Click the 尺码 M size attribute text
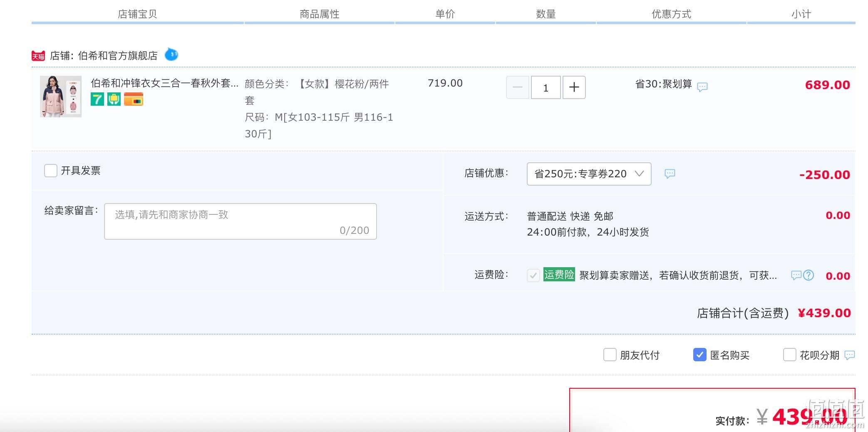Viewport: 868px width, 432px height. click(x=319, y=125)
